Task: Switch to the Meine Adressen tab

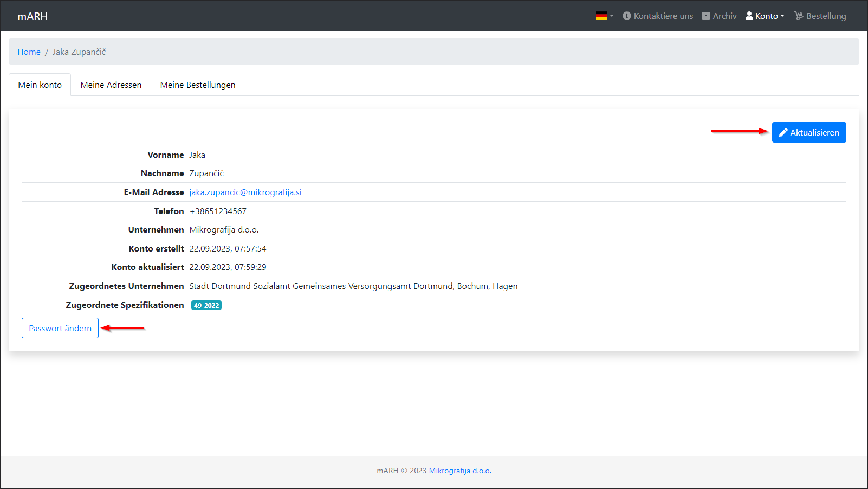Action: [111, 85]
